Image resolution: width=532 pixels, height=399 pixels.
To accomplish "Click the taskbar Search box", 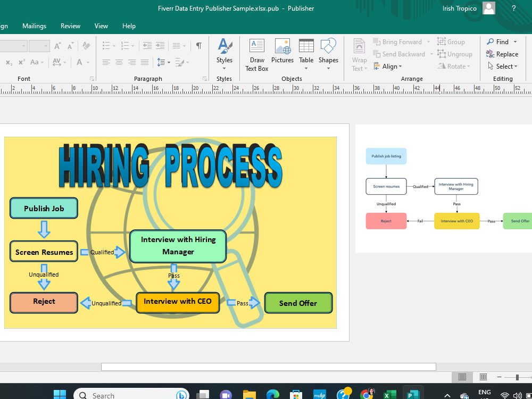I will click(131, 395).
